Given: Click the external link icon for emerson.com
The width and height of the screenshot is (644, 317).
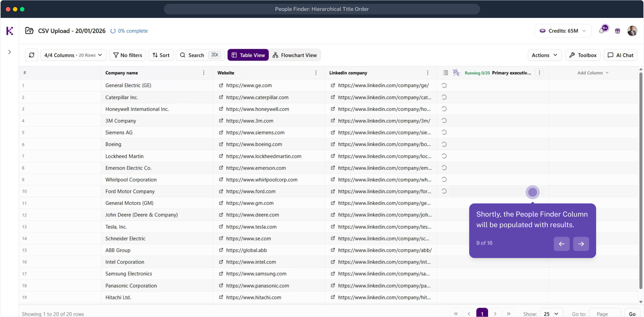Looking at the screenshot, I should tap(221, 168).
